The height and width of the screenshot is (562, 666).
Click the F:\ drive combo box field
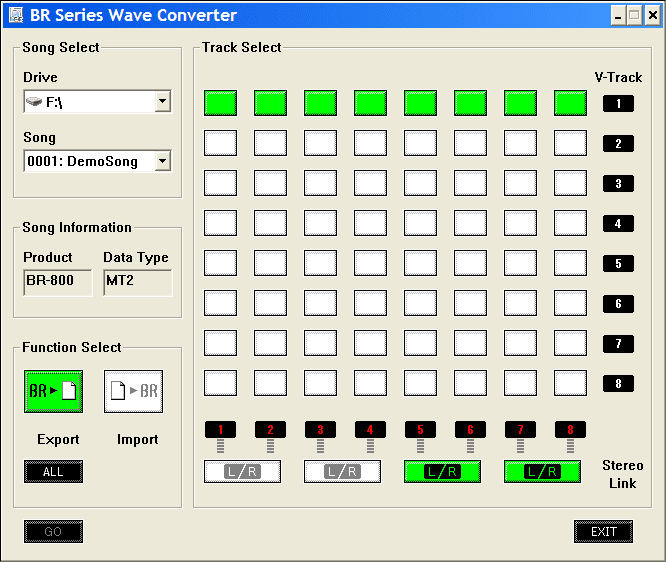98,102
